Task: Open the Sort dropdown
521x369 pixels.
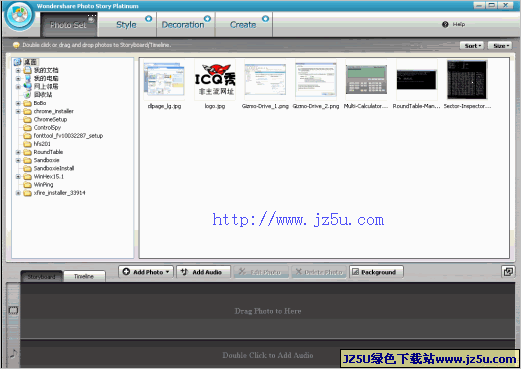Action: pos(472,46)
